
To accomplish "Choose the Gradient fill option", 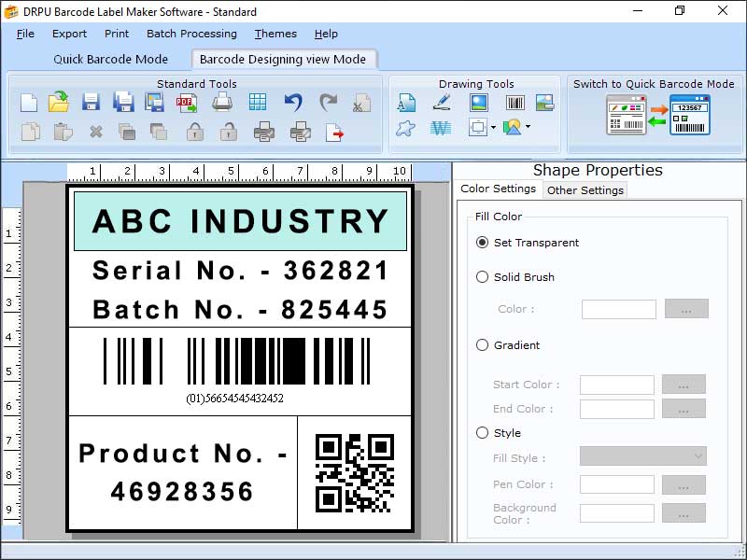I will click(483, 345).
